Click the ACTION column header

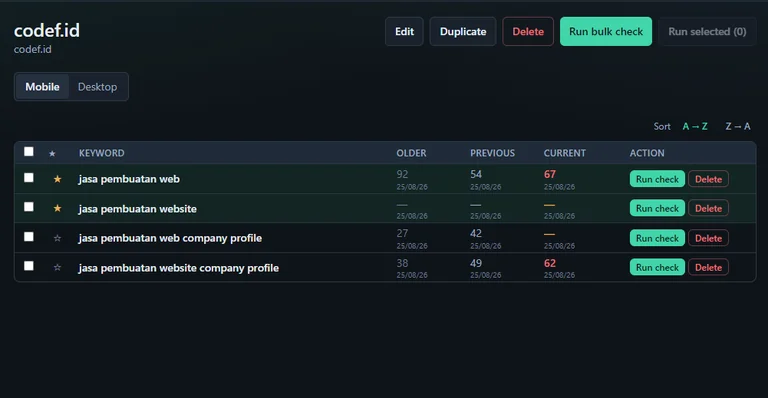point(647,153)
